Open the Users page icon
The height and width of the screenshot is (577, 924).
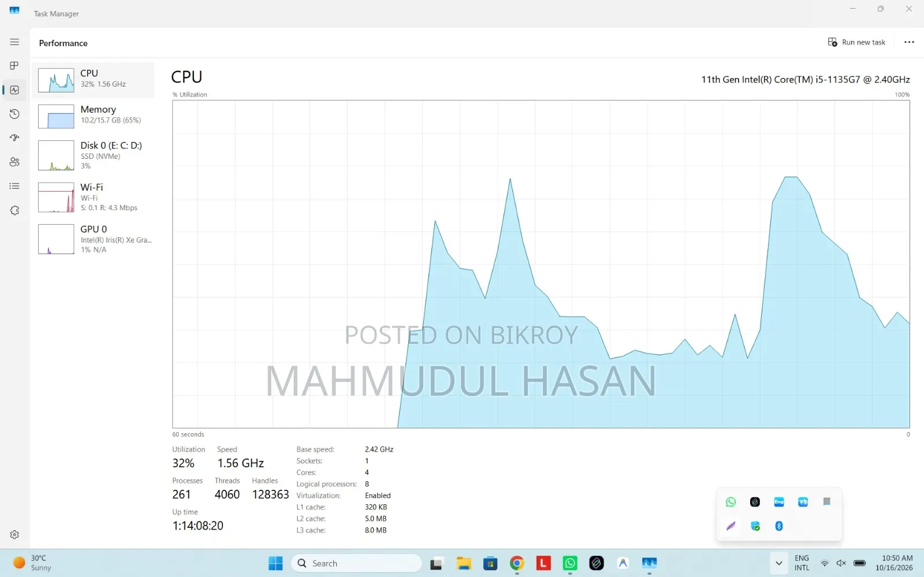[x=14, y=162]
